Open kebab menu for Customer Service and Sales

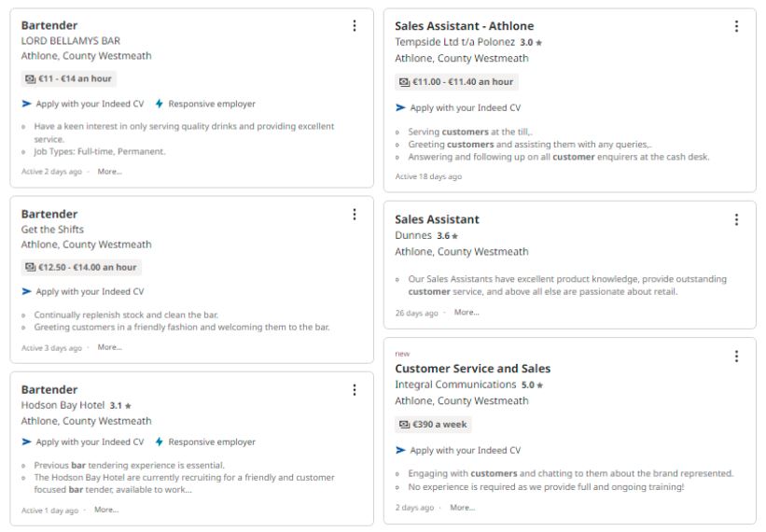coord(737,357)
